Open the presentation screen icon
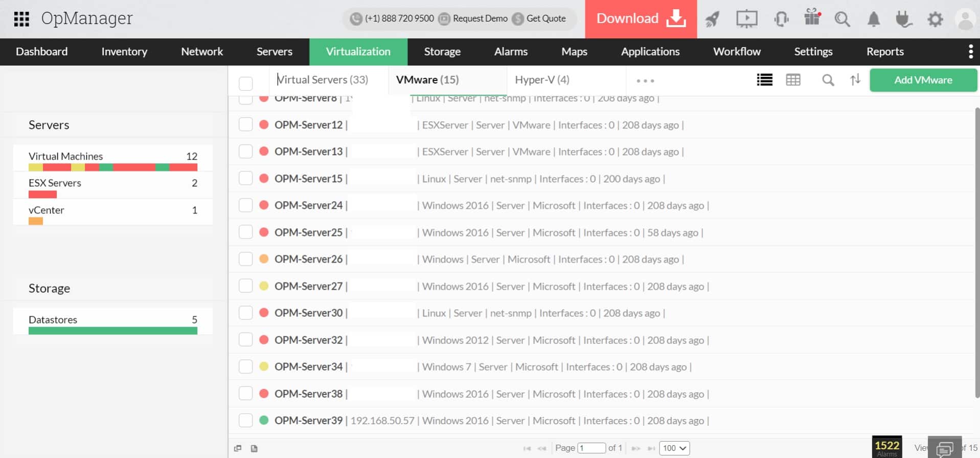Image resolution: width=980 pixels, height=458 pixels. (747, 19)
